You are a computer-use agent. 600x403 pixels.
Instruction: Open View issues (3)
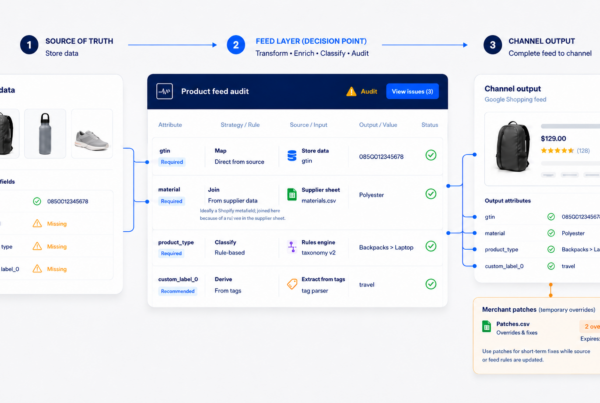point(412,91)
